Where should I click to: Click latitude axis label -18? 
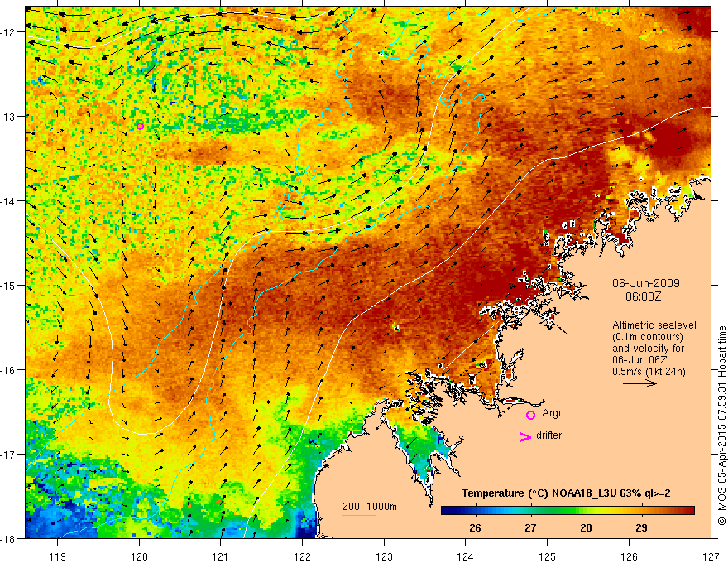[9, 538]
